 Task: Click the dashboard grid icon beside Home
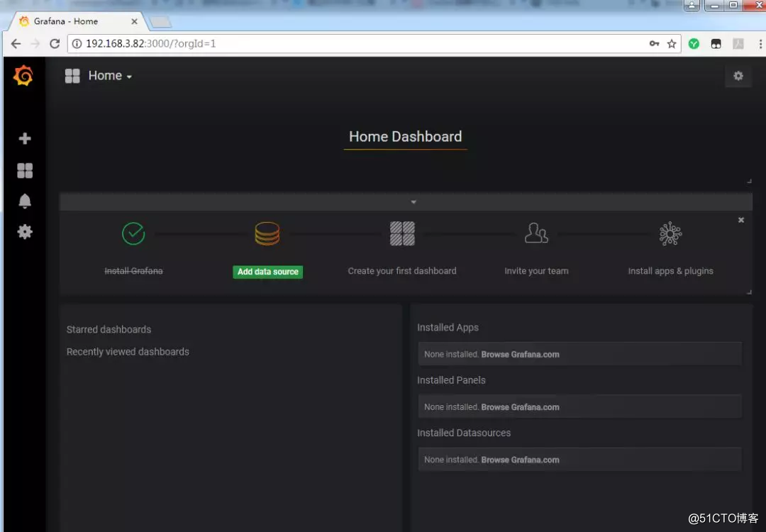[x=72, y=76]
